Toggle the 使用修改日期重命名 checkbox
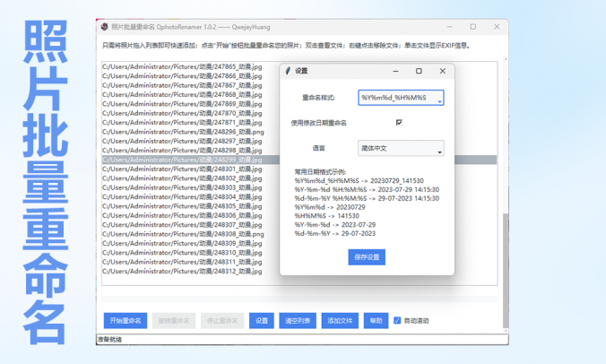Viewport: 606px width, 364px height. [399, 123]
